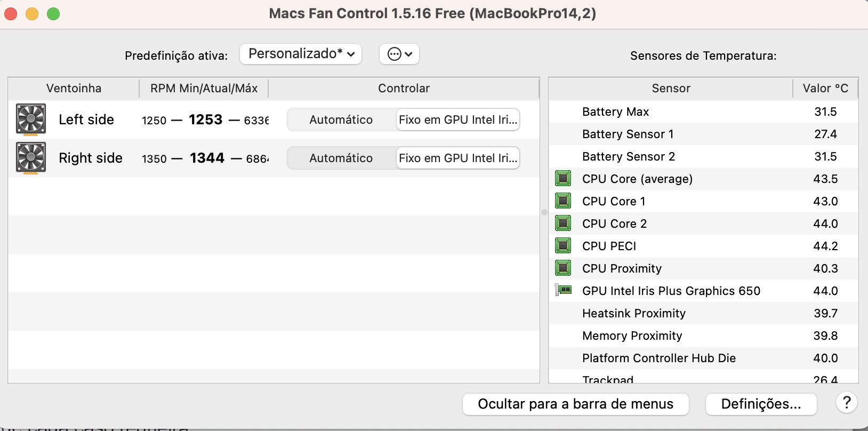Screen dimensions: 868x431
Task: Click the CPU PECI chip icon
Action: pos(563,245)
